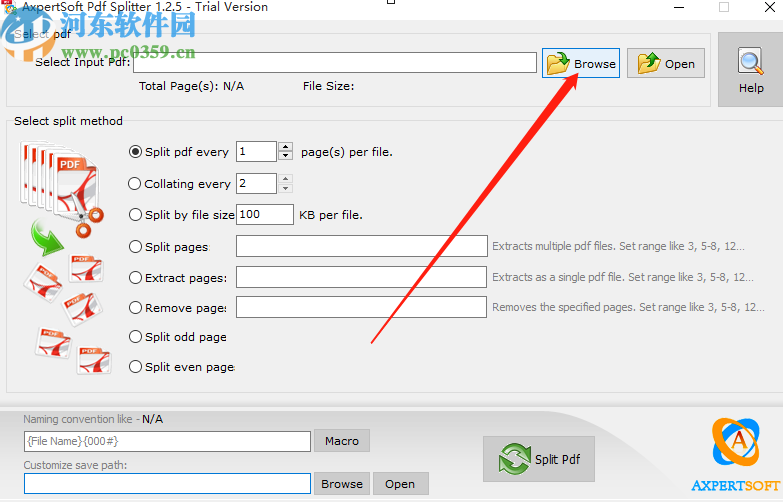Image resolution: width=783 pixels, height=502 pixels.
Task: Select the 'Remove pages' radio option
Action: click(135, 308)
